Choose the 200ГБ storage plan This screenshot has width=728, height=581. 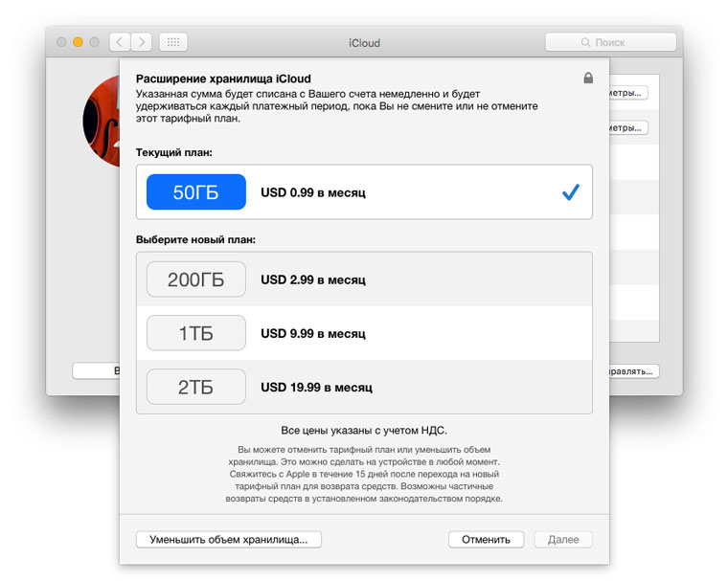tap(196, 279)
